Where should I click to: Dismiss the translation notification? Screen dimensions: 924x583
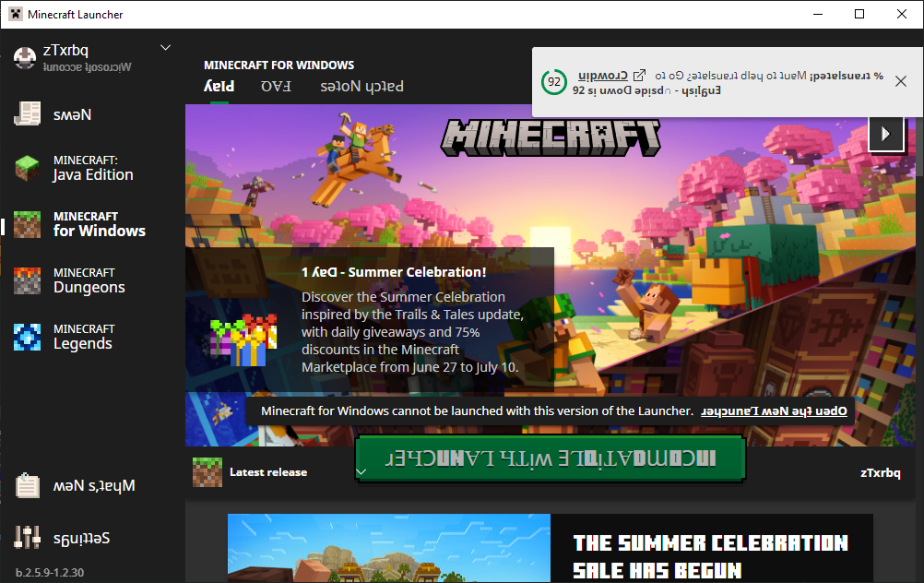click(900, 81)
